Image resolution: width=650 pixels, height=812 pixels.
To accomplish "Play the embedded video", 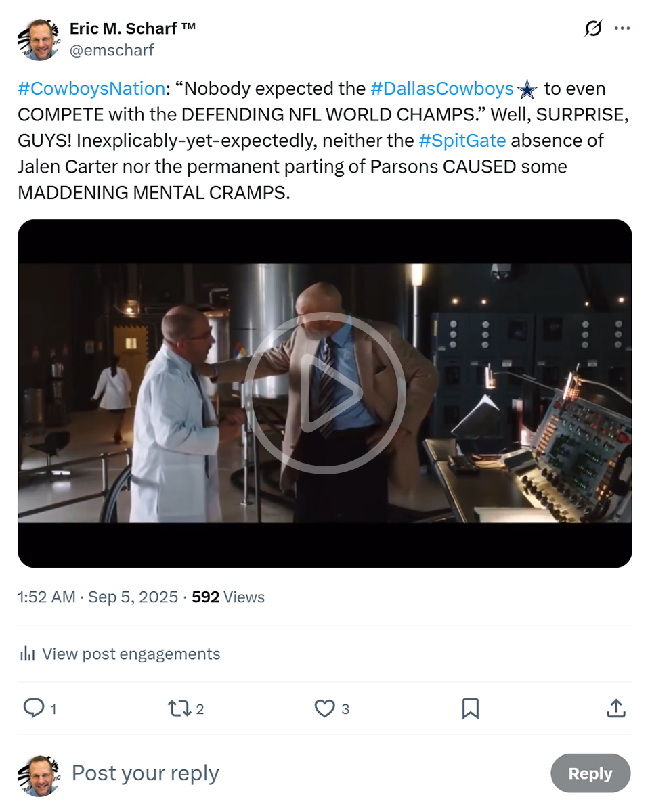I will click(x=324, y=393).
